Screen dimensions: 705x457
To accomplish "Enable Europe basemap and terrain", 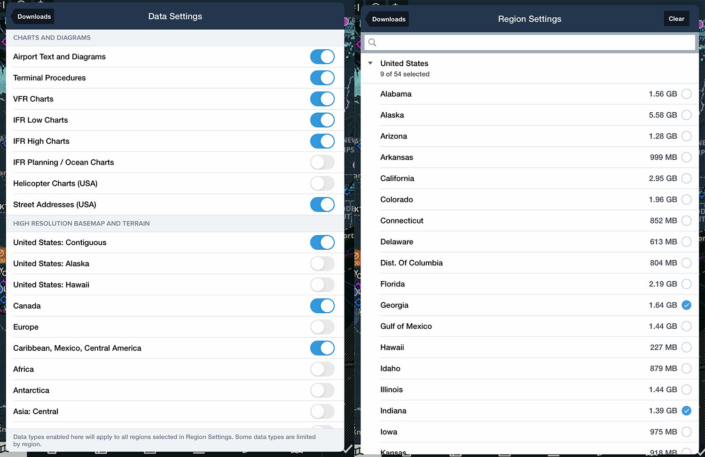I will [322, 327].
